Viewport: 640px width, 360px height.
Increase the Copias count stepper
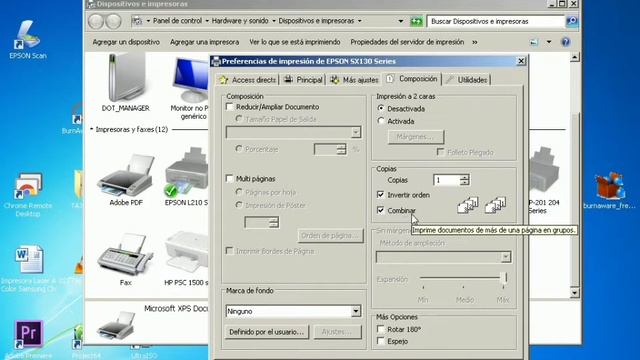click(x=464, y=177)
